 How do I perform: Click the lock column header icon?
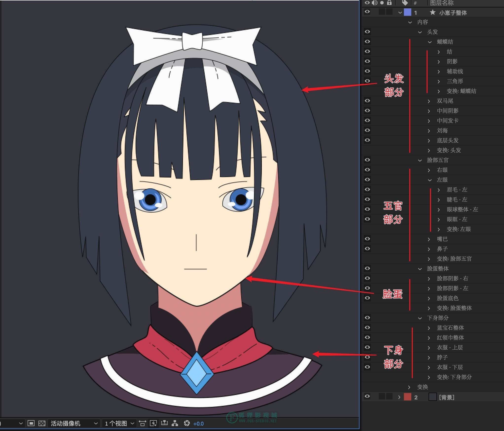point(389,3)
